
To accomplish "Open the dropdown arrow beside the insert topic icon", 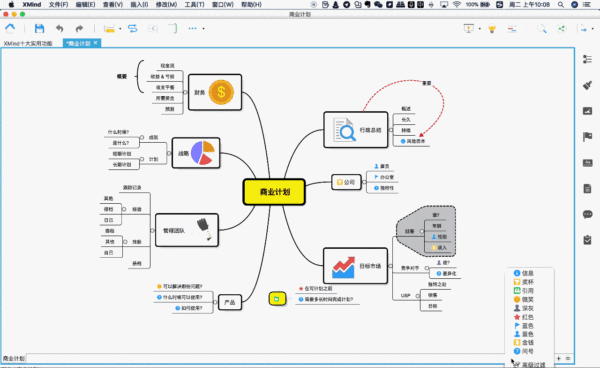I will point(120,29).
